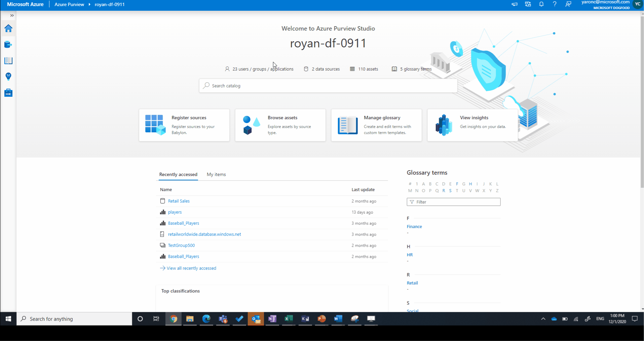Open account menu via YC avatar
Viewport: 644px width, 341px height.
638,4
